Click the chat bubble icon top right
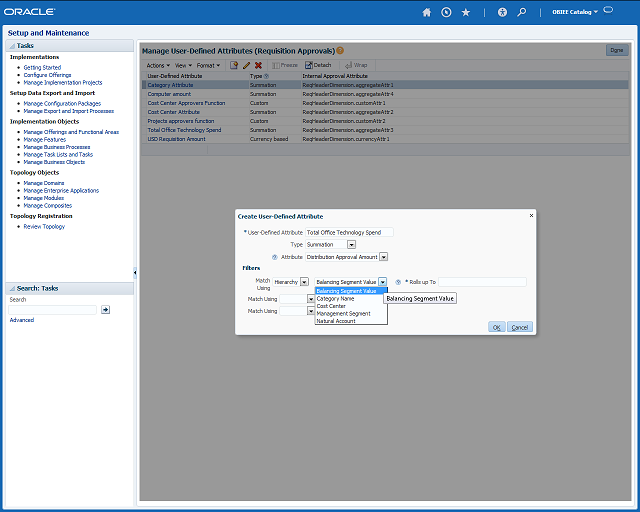 point(608,10)
